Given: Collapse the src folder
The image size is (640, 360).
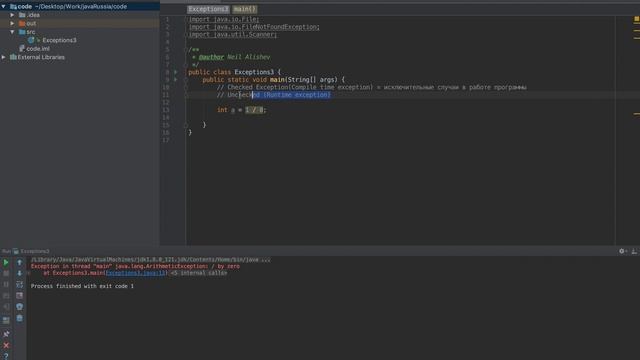Looking at the screenshot, I should pos(12,31).
